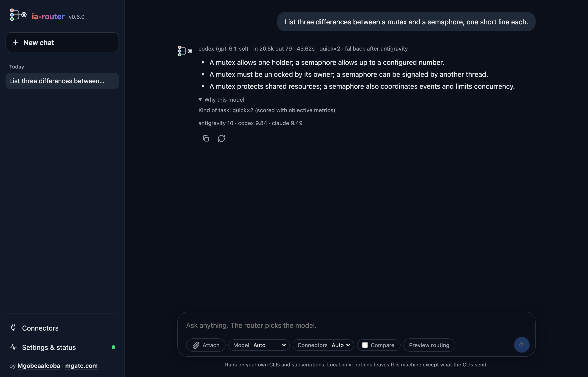Select the "List three differences between..." chat

pyautogui.click(x=62, y=81)
